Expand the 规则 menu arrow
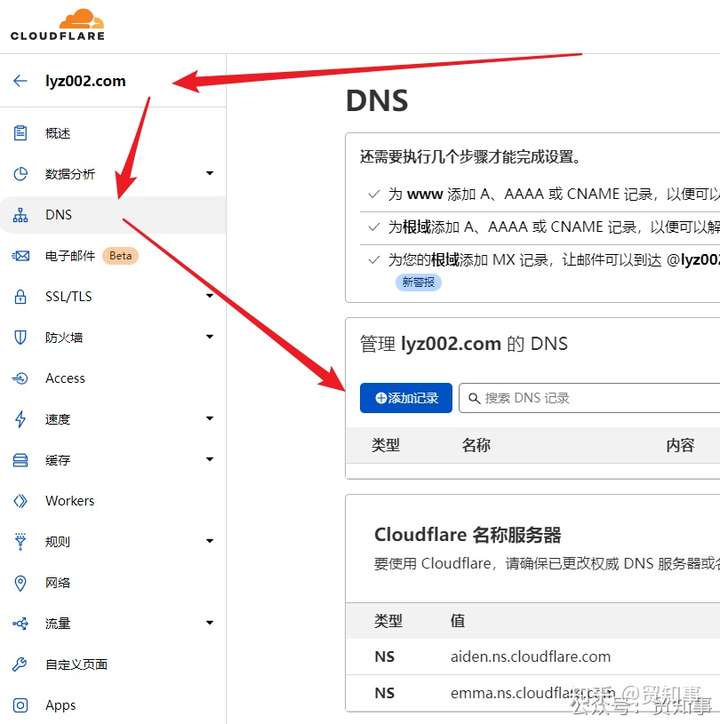 point(210,541)
